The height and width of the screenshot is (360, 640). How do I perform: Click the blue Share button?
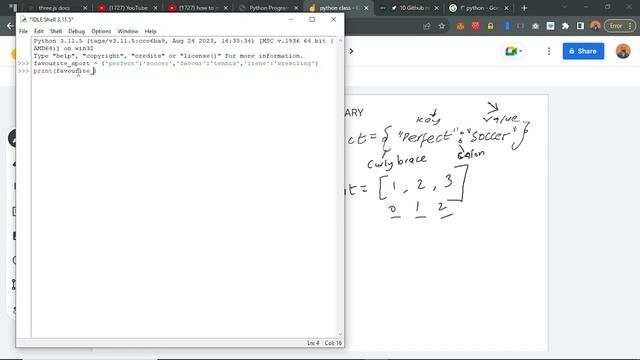[583, 51]
